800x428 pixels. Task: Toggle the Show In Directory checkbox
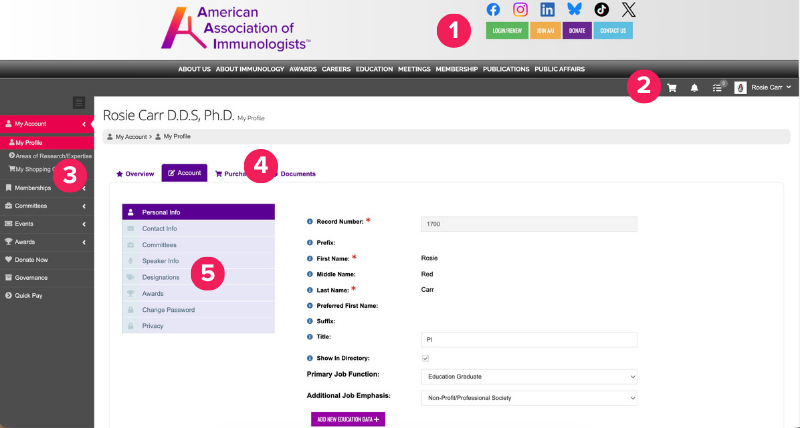click(425, 357)
